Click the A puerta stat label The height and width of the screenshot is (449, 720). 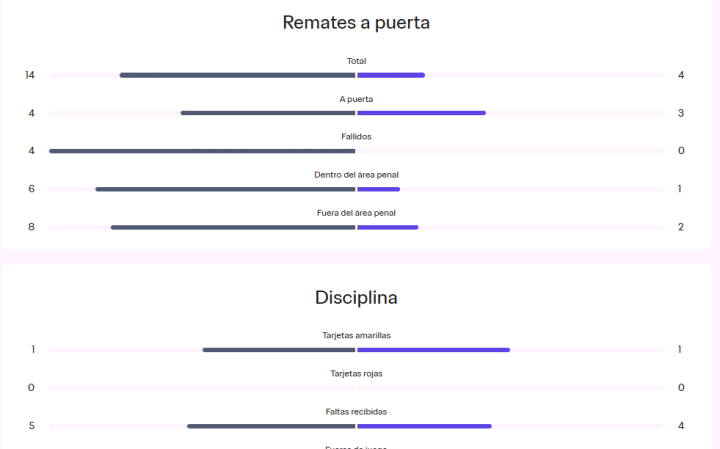356,99
